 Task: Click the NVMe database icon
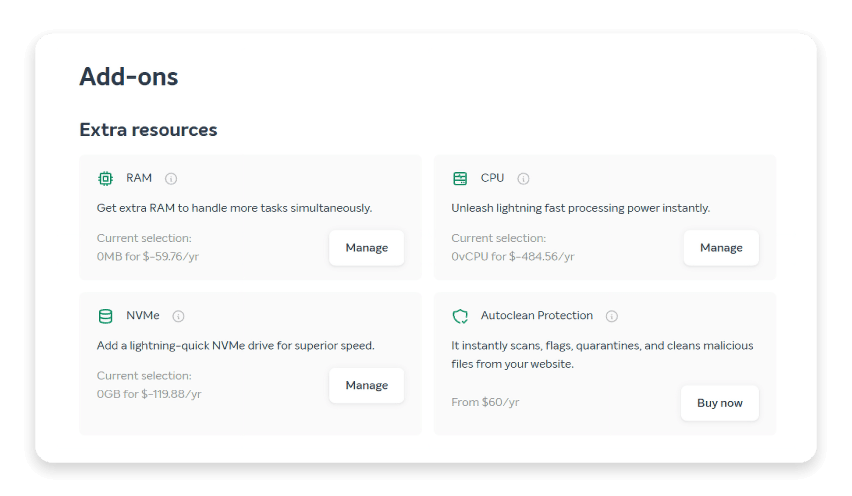[x=105, y=316]
